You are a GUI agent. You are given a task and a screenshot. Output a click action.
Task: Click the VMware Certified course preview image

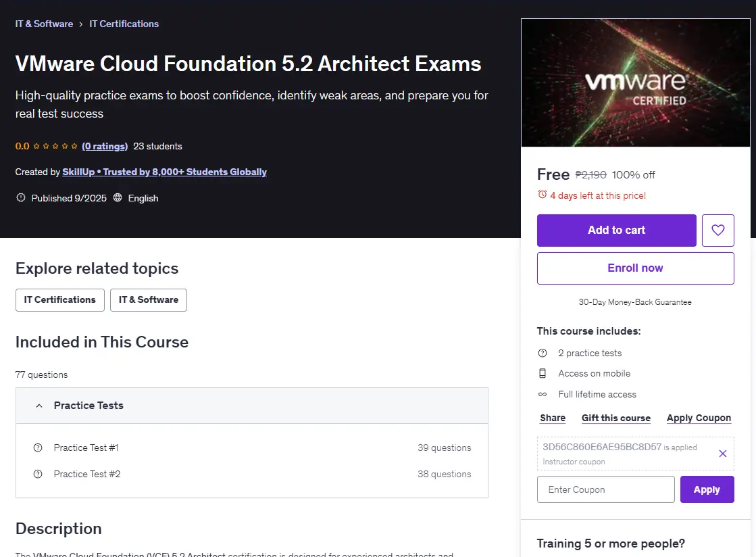tap(636, 82)
